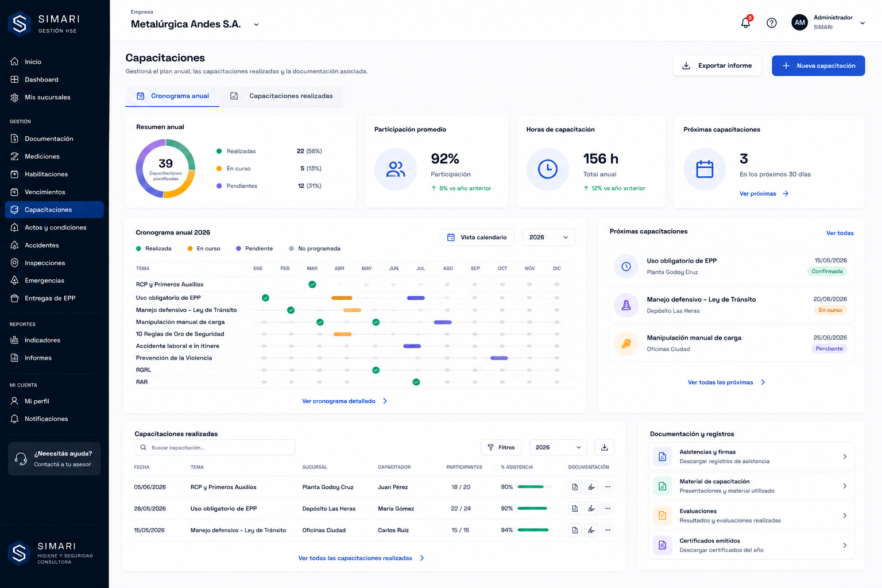The image size is (882, 588).
Task: Click the Vista calendario button
Action: [477, 237]
